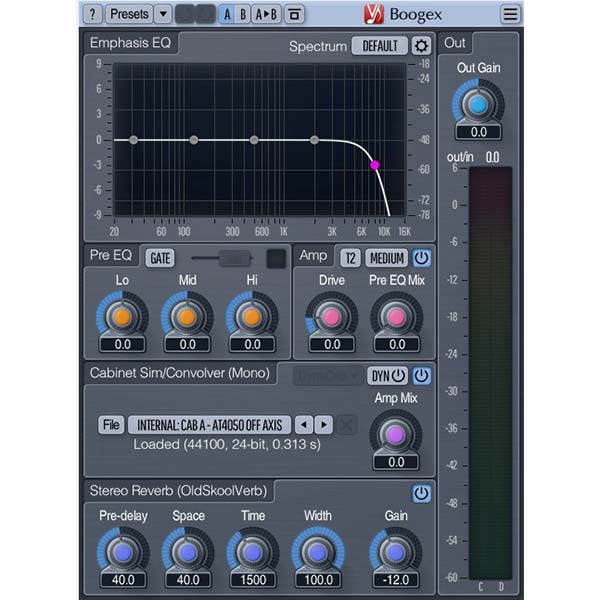Viewport: 600px width, 600px height.
Task: Click the reverb Time knob
Action: (253, 553)
